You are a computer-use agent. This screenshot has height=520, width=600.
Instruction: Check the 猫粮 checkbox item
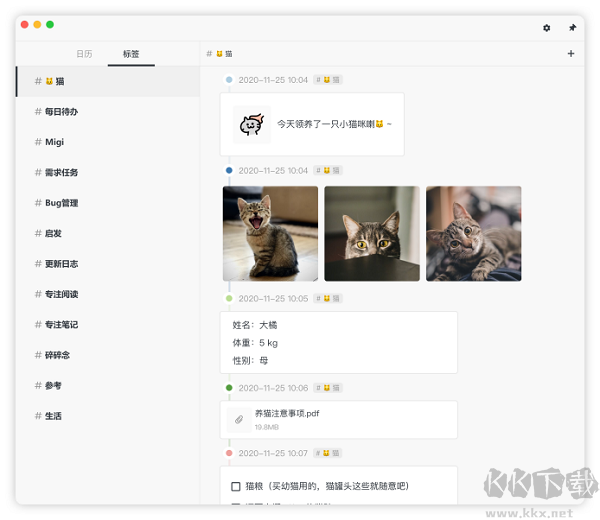236,486
